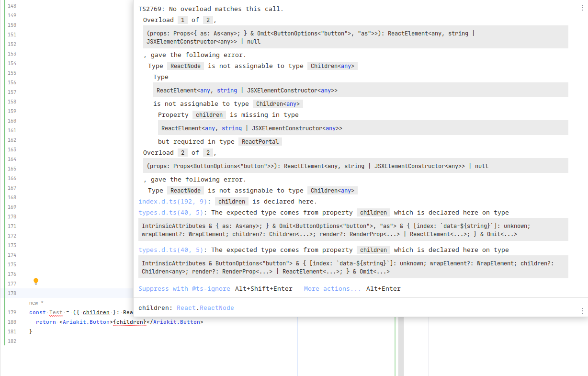Open the 'More actions...' menu
The image size is (588, 376).
coord(332,288)
